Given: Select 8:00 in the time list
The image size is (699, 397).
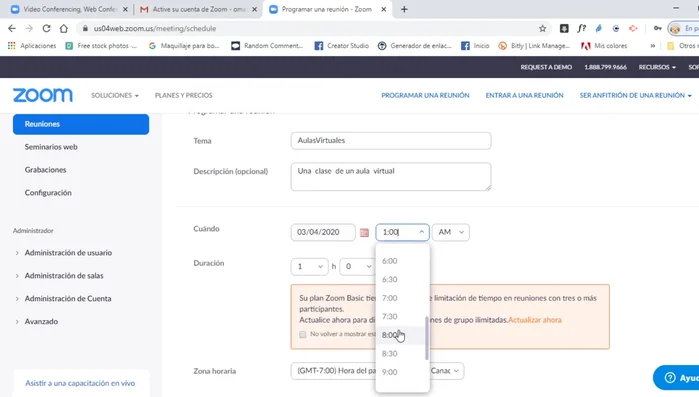Looking at the screenshot, I should coord(402,335).
